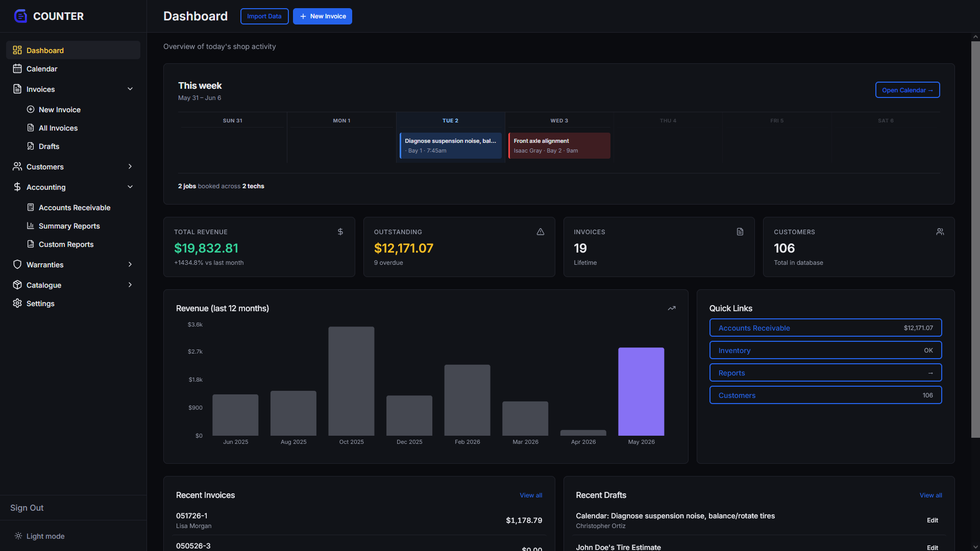
Task: Click the Accounting dollar icon
Action: pos(17,187)
